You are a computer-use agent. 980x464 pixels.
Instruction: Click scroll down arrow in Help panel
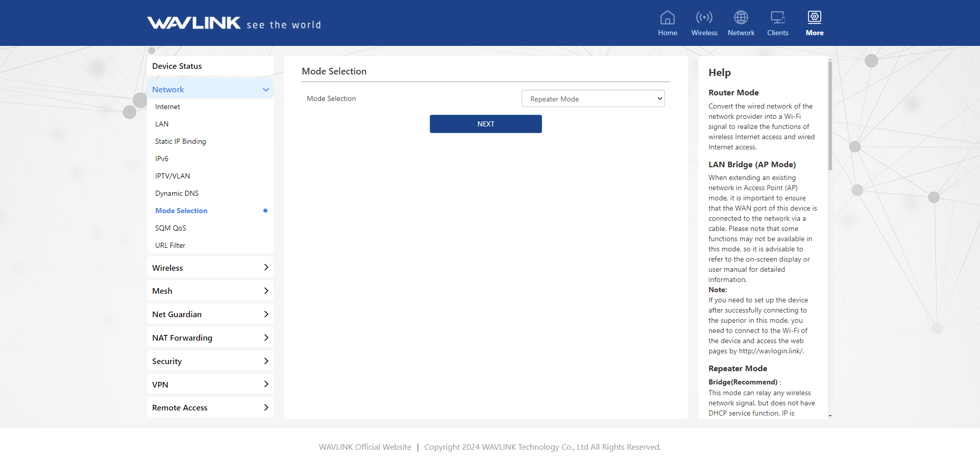pos(830,416)
